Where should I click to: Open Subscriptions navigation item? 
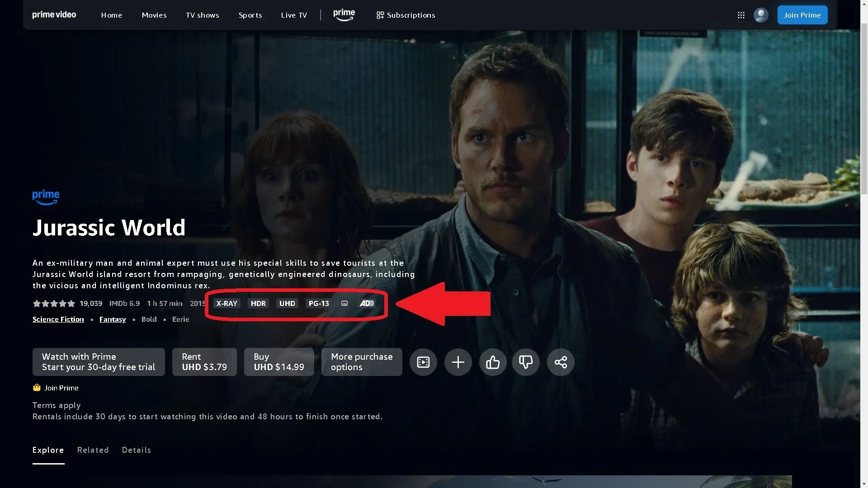406,15
